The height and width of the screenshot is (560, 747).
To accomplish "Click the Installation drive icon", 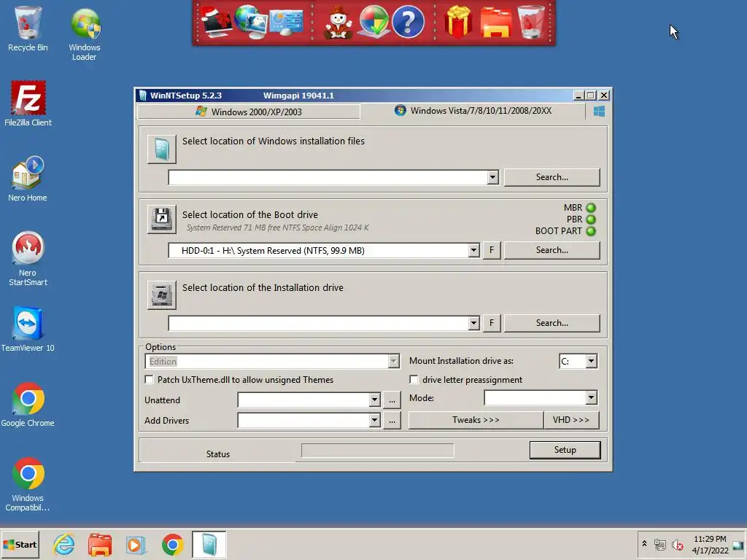I will coord(161,295).
